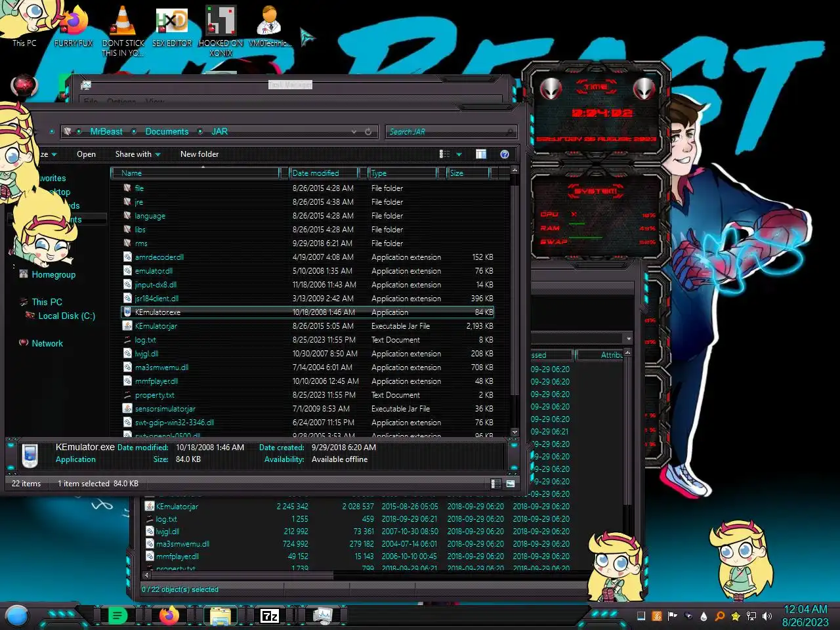Click the volume speaker tray icon
Viewport: 840px width, 630px height.
[767, 616]
